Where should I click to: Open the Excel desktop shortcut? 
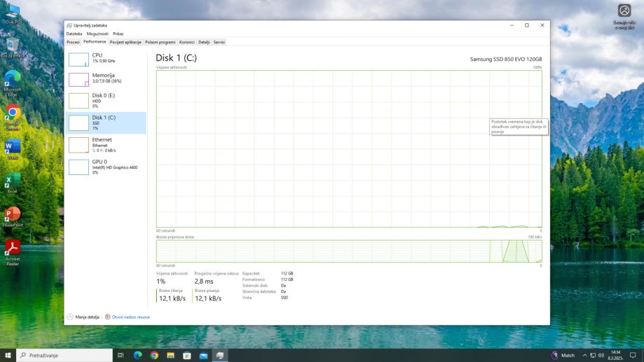point(13,183)
